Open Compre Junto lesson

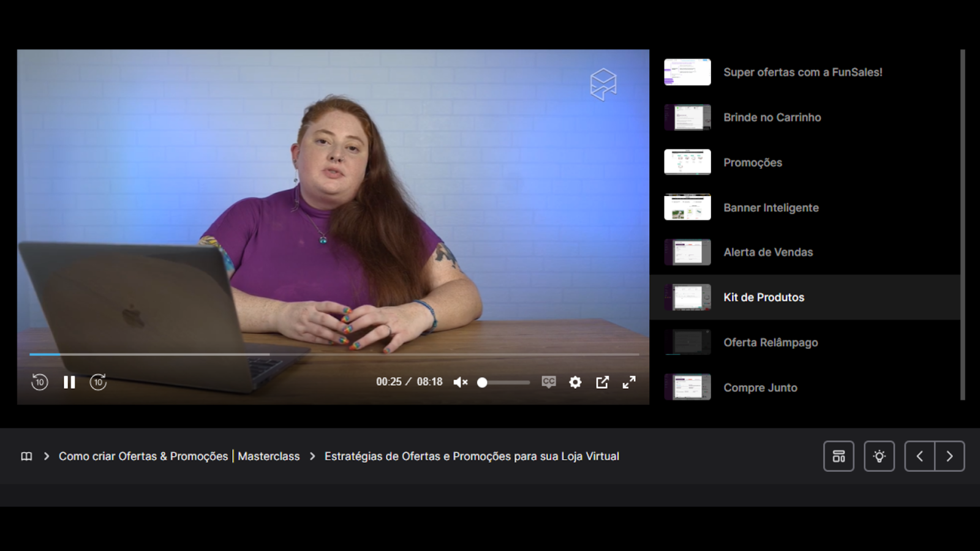[x=805, y=388]
